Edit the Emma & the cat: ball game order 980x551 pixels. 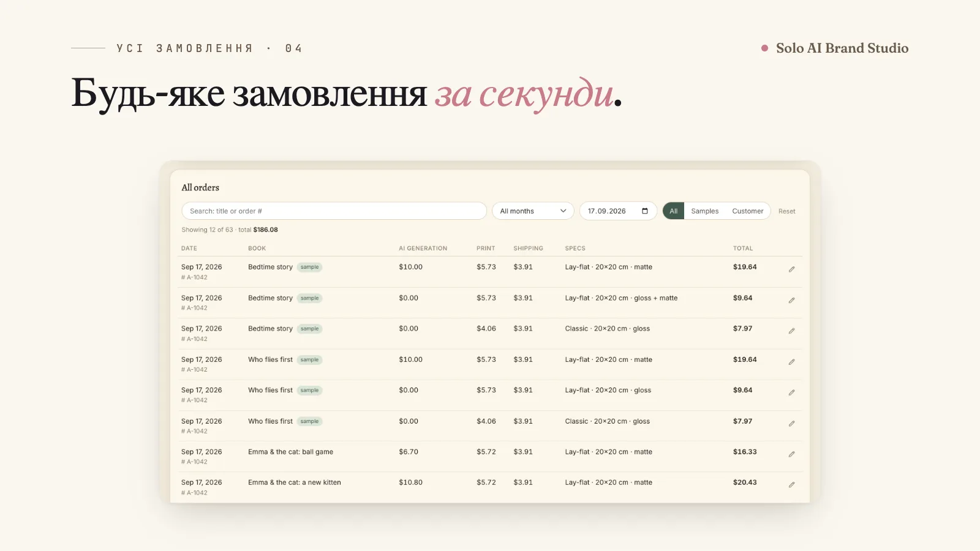click(791, 454)
